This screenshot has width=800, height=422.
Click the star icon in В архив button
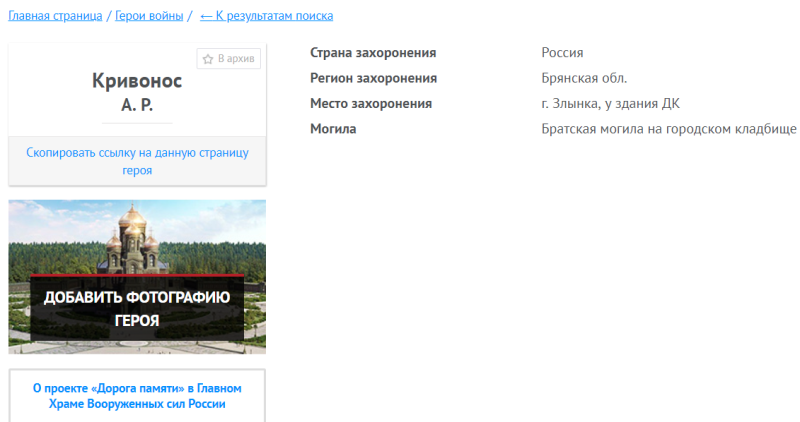pyautogui.click(x=208, y=59)
